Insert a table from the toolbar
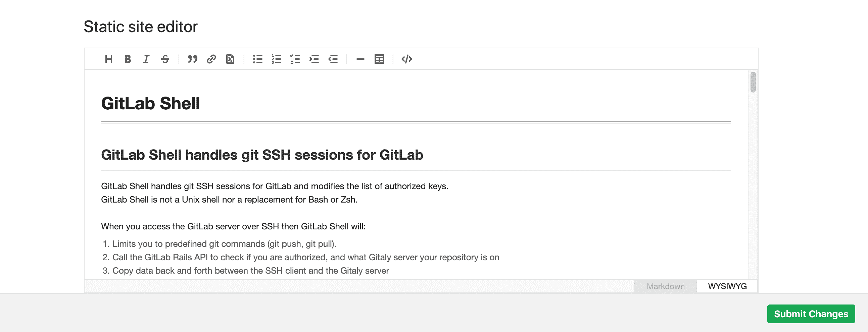The width and height of the screenshot is (868, 332). tap(379, 59)
